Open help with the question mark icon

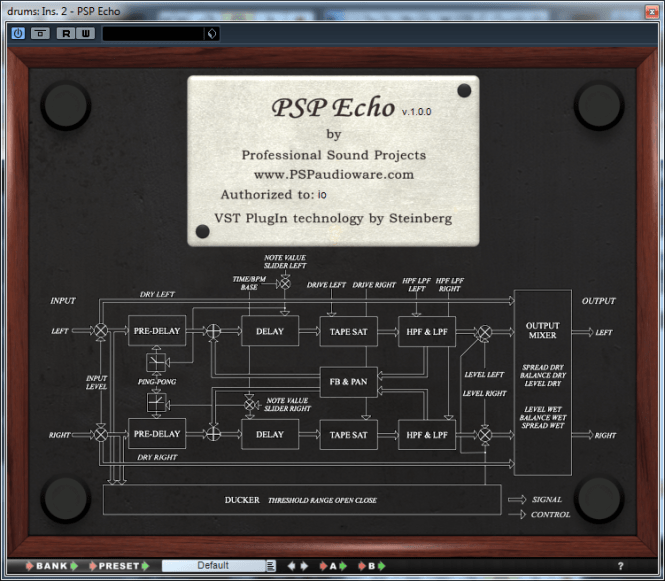click(620, 566)
